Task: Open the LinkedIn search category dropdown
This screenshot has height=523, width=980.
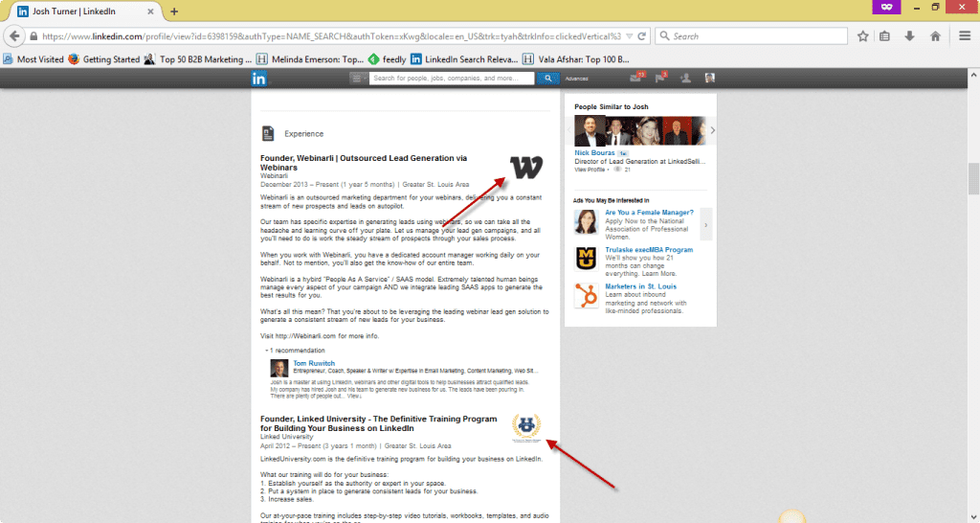Action: [x=358, y=79]
